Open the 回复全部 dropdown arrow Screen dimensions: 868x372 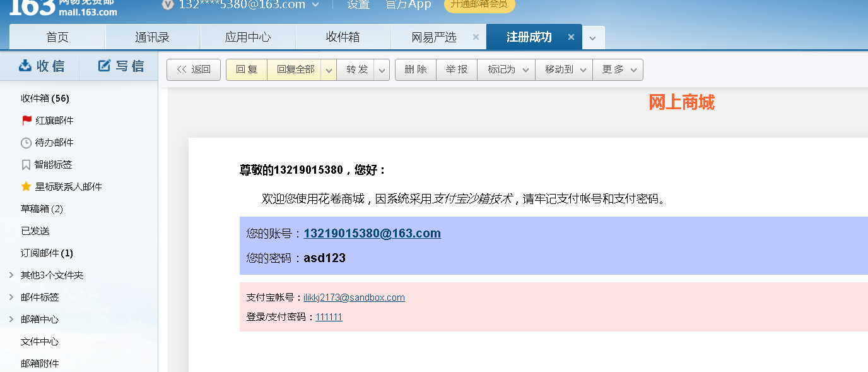point(329,70)
